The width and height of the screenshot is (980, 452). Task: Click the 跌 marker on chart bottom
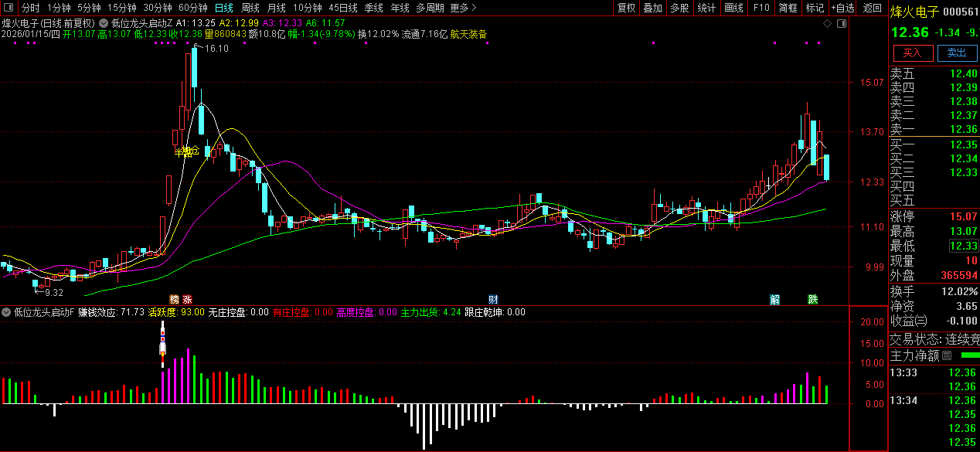pyautogui.click(x=812, y=299)
